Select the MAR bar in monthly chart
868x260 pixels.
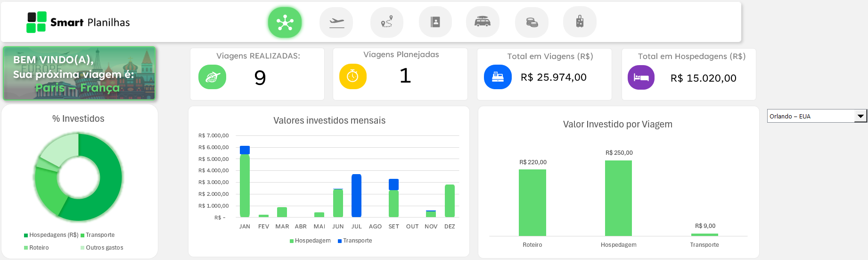coord(282,212)
